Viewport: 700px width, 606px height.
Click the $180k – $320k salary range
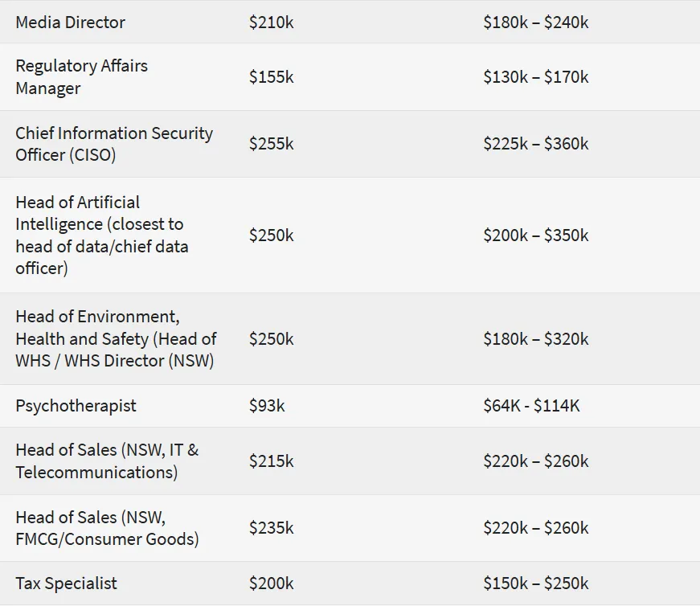coord(535,339)
